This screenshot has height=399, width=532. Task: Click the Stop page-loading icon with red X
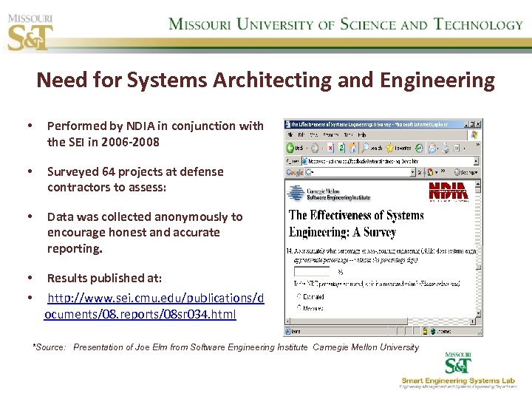[330, 148]
